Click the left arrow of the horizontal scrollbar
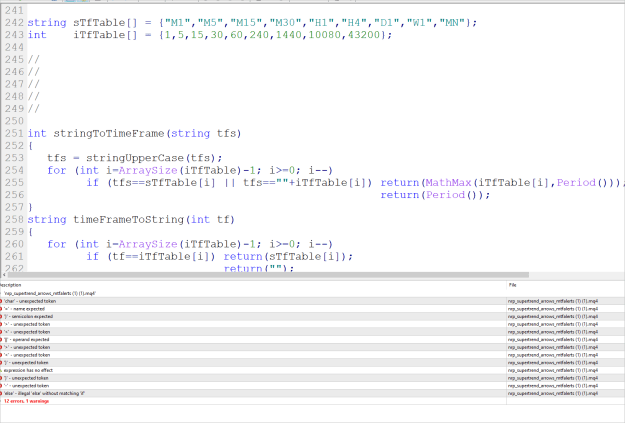 tap(4, 275)
